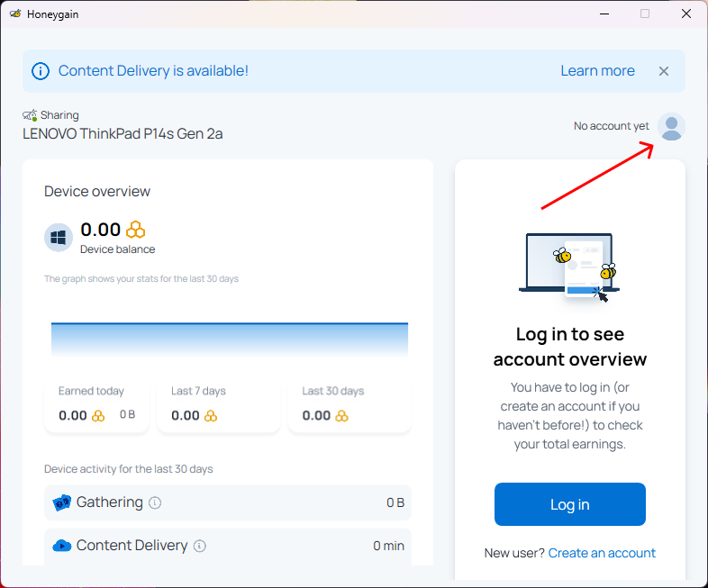The height and width of the screenshot is (588, 708).
Task: Show info tooltip for Content Delivery
Action: point(200,546)
